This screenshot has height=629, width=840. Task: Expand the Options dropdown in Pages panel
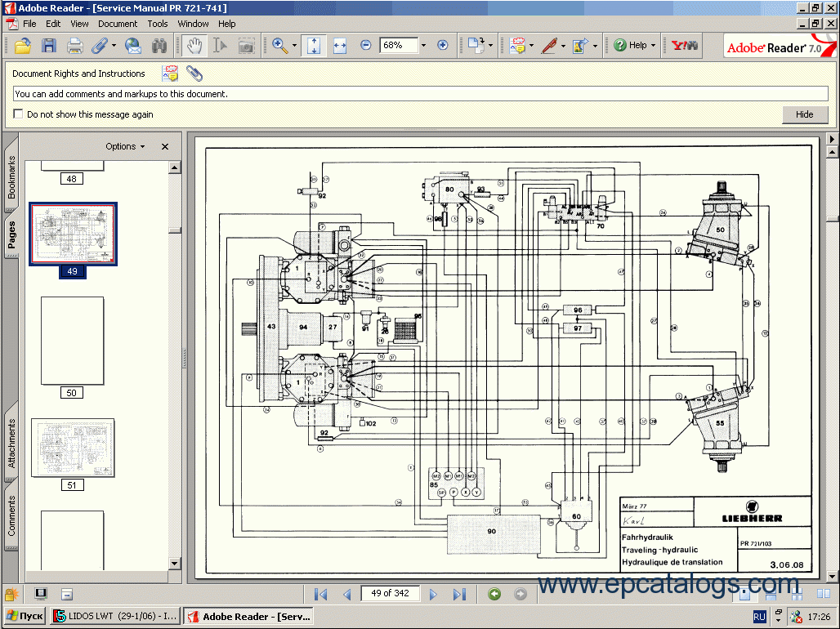coord(125,146)
